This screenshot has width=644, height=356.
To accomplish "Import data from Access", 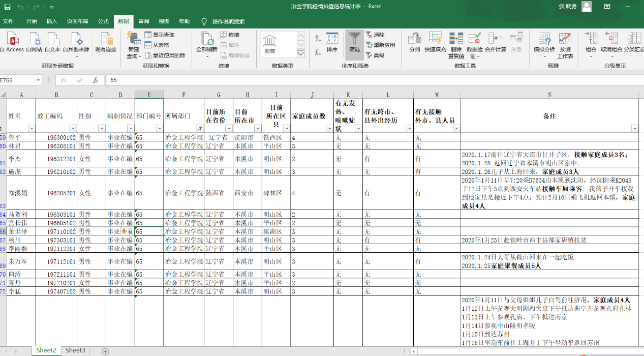I will point(12,42).
